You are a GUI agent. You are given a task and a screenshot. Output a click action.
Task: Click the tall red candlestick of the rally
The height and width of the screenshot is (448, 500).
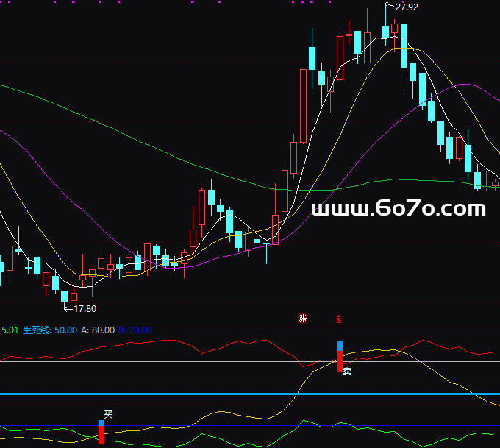click(x=303, y=104)
